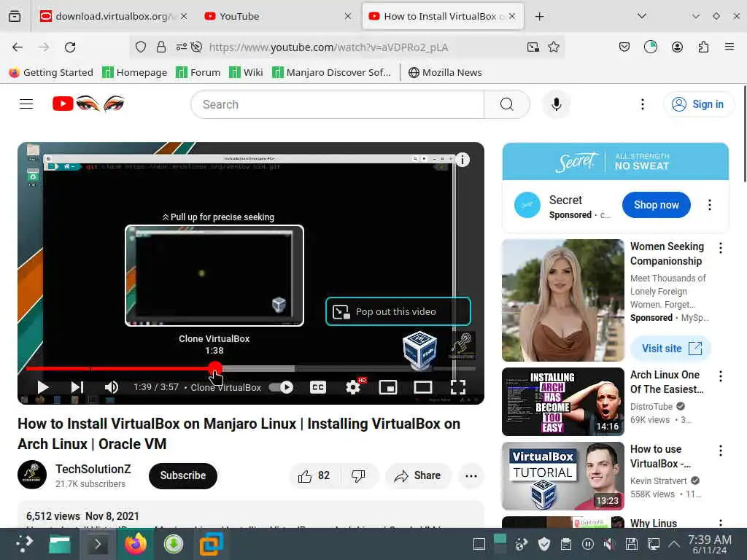Open the video info card icon
This screenshot has height=560, width=747.
point(462,160)
